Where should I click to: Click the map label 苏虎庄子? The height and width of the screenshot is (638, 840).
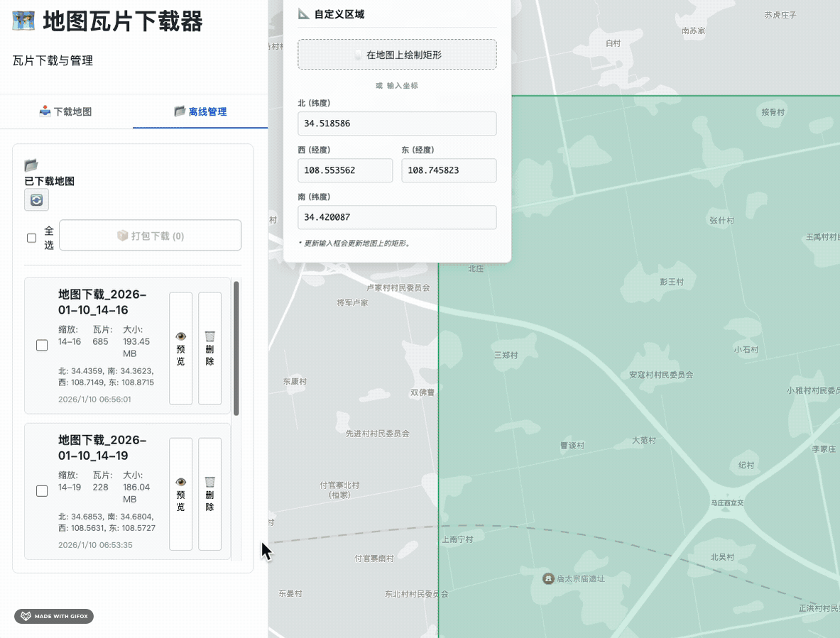[x=780, y=15]
